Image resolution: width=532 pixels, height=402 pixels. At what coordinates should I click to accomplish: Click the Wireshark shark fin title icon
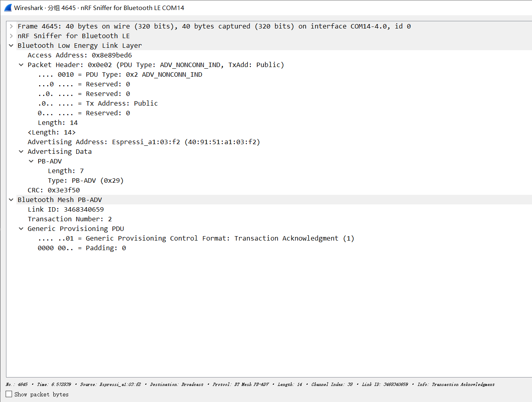pos(8,8)
